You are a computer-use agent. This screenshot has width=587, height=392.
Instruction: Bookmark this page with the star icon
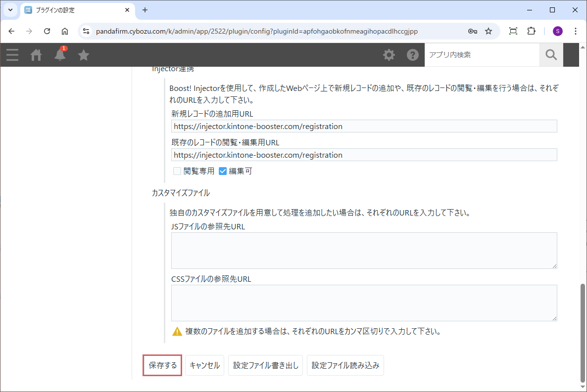tap(489, 31)
